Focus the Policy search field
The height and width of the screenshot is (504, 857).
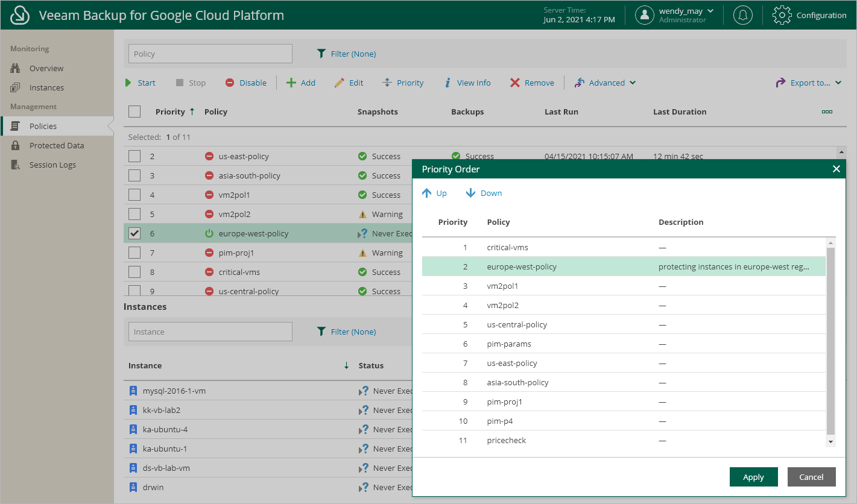(x=210, y=54)
